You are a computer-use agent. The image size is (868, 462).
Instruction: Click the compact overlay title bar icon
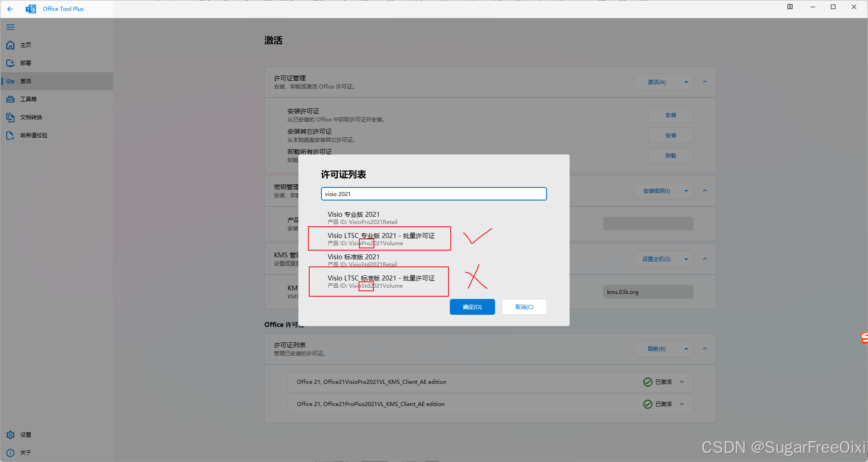[790, 7]
